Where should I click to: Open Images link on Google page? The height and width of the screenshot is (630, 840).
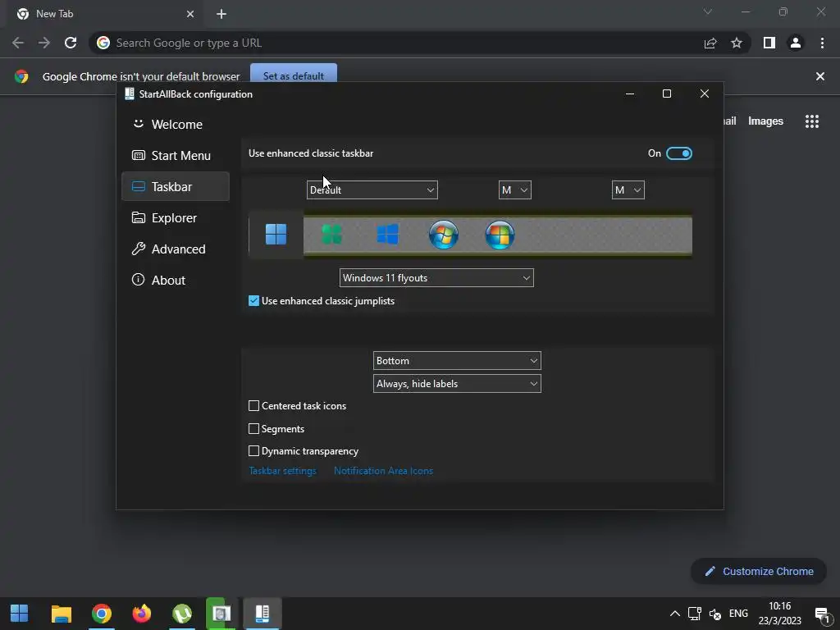(765, 121)
